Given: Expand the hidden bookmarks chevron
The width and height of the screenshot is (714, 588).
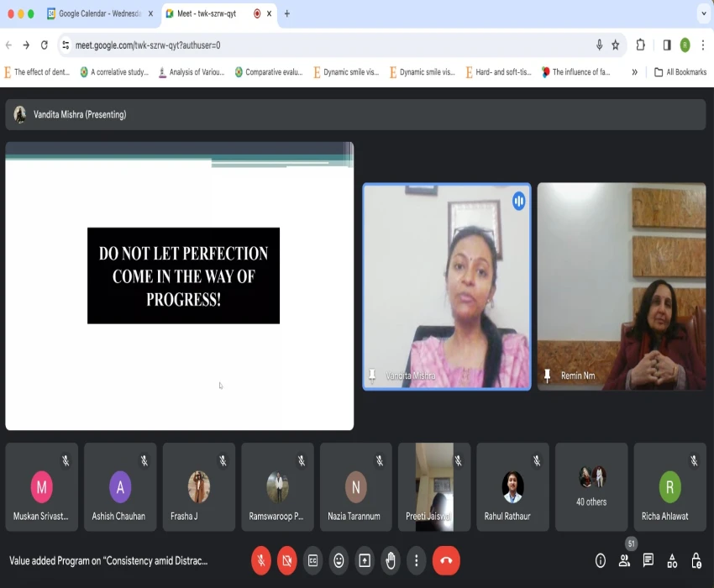Looking at the screenshot, I should pyautogui.click(x=634, y=72).
